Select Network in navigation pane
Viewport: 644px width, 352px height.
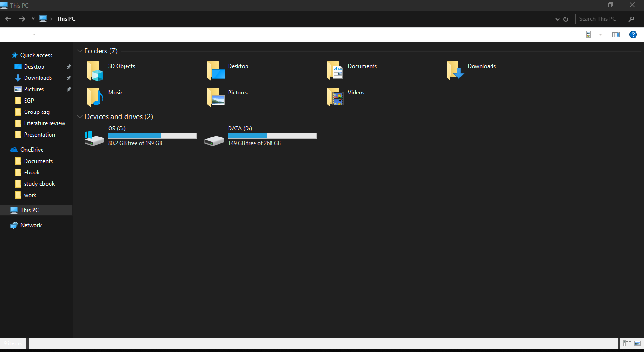31,225
